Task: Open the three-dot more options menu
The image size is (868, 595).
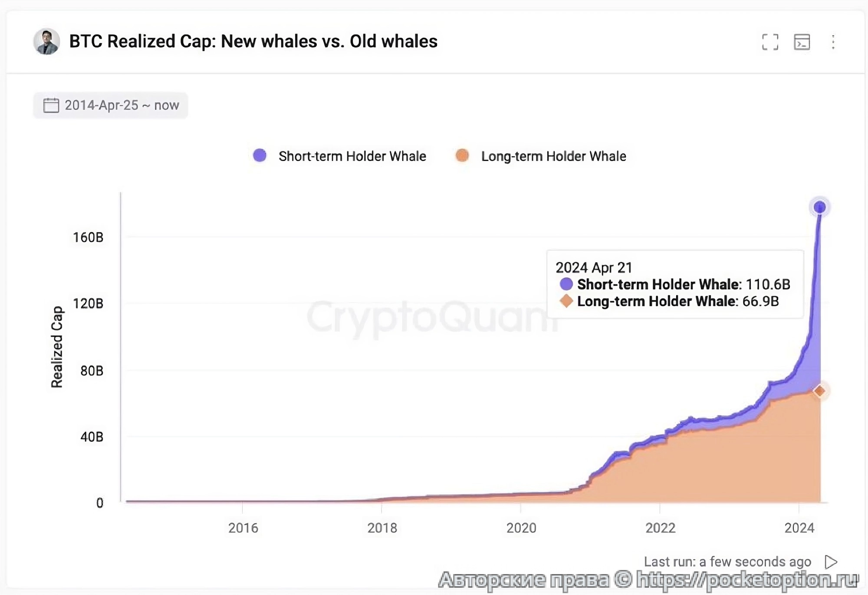Action: 833,42
